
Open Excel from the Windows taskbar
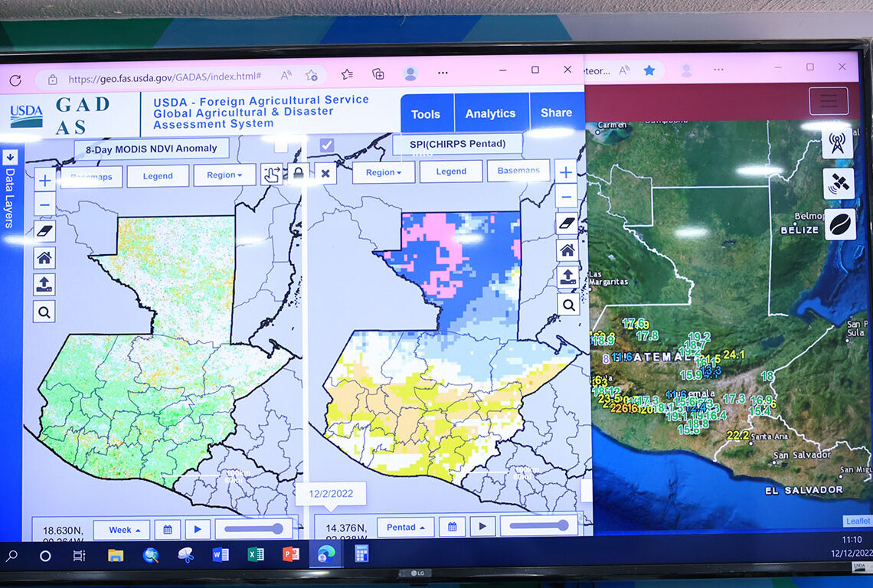[256, 554]
